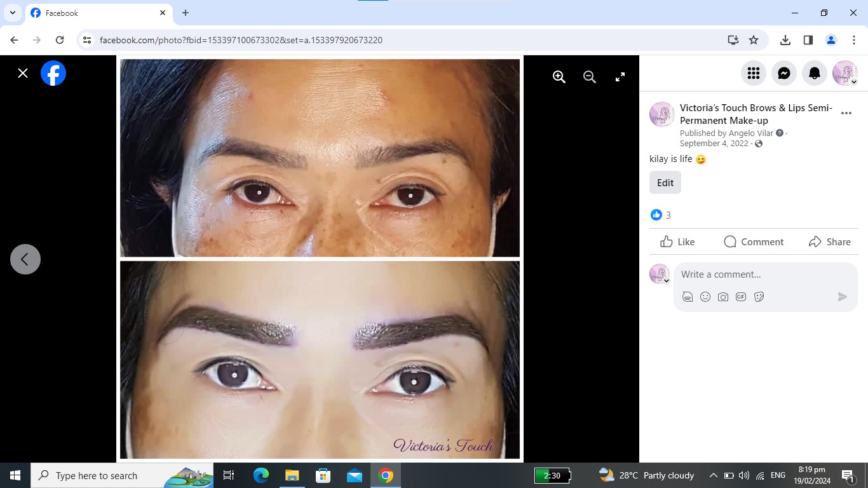
Task: Add a GIF to the comment
Action: 741,297
